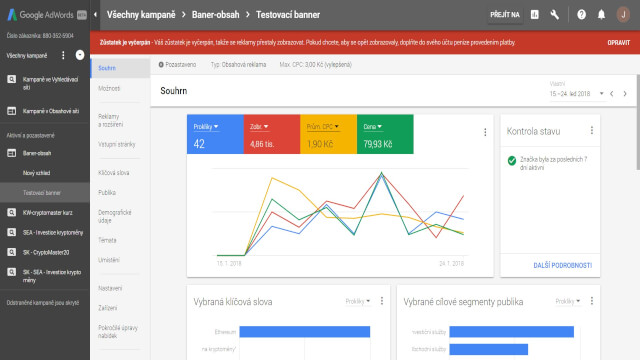This screenshot has height=360, width=640.
Task: Click the KW-cryptomaster kurz search icon
Action: 11,212
